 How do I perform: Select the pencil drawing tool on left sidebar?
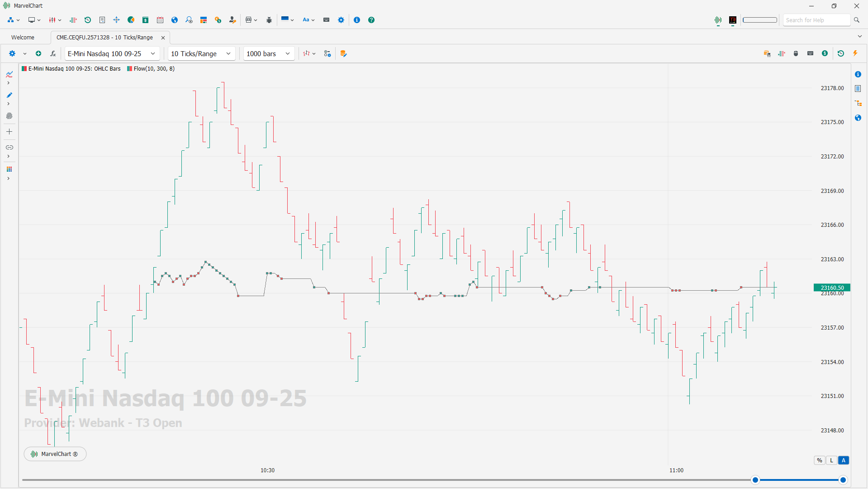coord(9,95)
